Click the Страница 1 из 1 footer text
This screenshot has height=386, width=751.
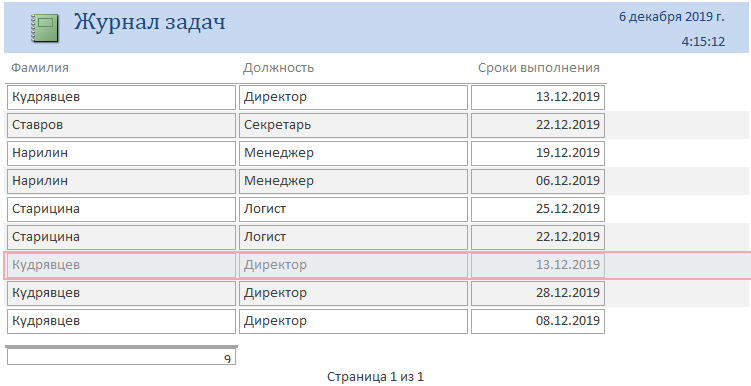pos(376,377)
